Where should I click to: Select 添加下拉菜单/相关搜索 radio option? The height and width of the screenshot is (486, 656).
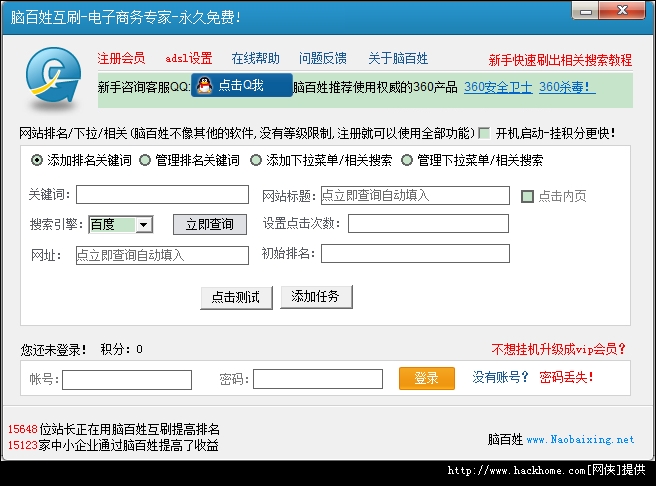point(256,160)
